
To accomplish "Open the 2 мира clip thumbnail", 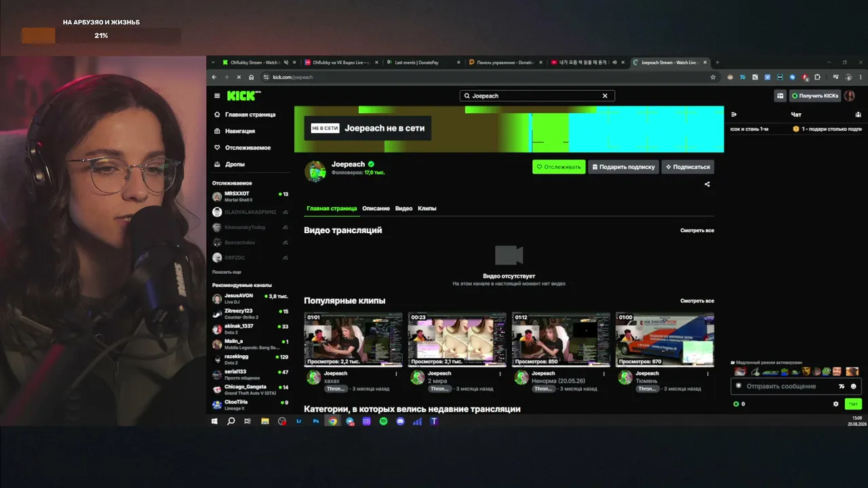I will click(x=457, y=339).
